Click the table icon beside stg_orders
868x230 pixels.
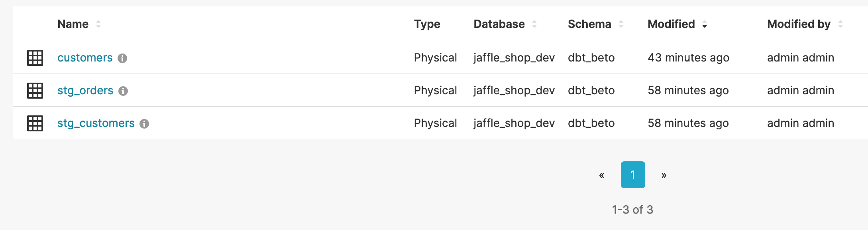click(35, 91)
